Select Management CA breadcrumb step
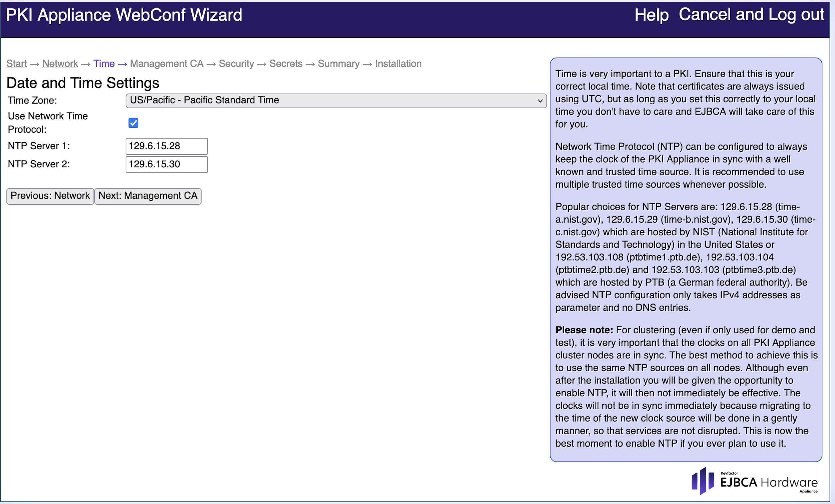This screenshot has height=504, width=835. coord(166,64)
